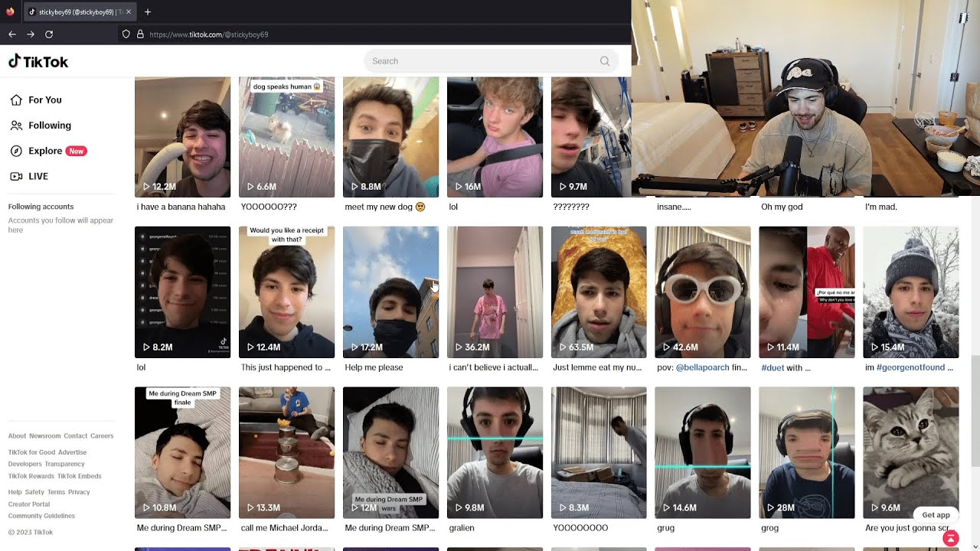Play the 28M views face filter video
The image size is (980, 551).
[x=807, y=453]
